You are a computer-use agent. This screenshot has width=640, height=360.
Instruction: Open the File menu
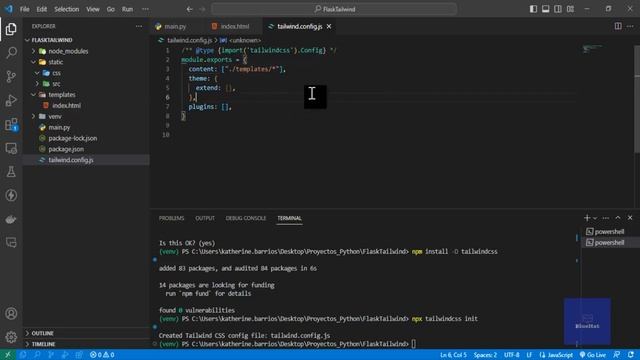[24, 9]
